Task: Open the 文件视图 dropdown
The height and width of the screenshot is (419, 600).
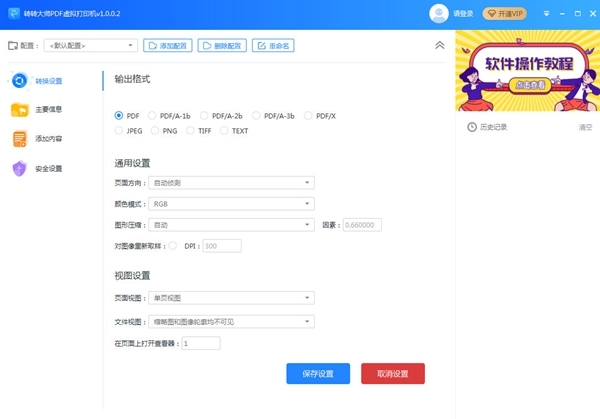Action: point(232,322)
